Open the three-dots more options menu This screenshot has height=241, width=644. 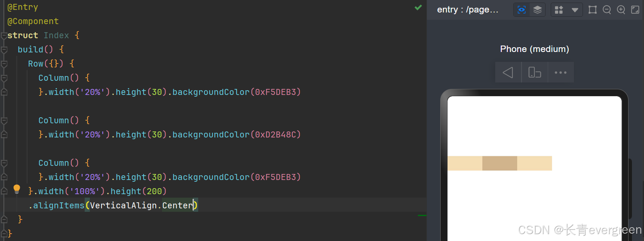click(561, 72)
